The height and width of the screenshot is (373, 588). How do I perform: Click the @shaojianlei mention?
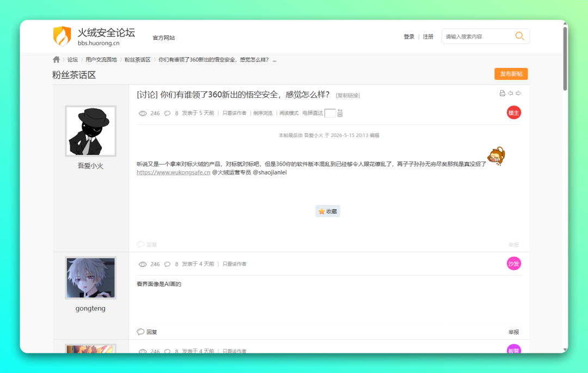269,172
